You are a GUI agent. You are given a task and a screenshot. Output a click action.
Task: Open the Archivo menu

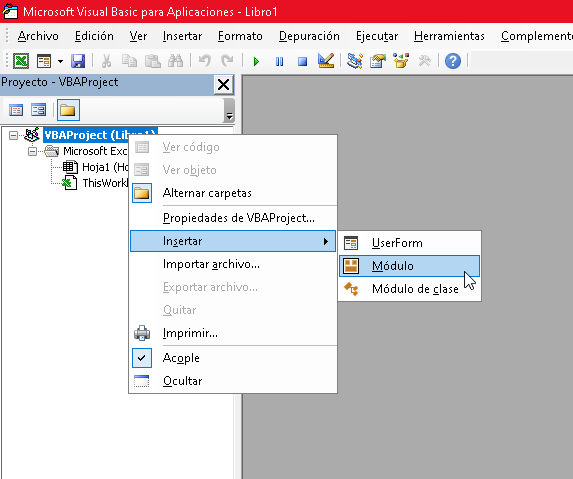coord(38,36)
